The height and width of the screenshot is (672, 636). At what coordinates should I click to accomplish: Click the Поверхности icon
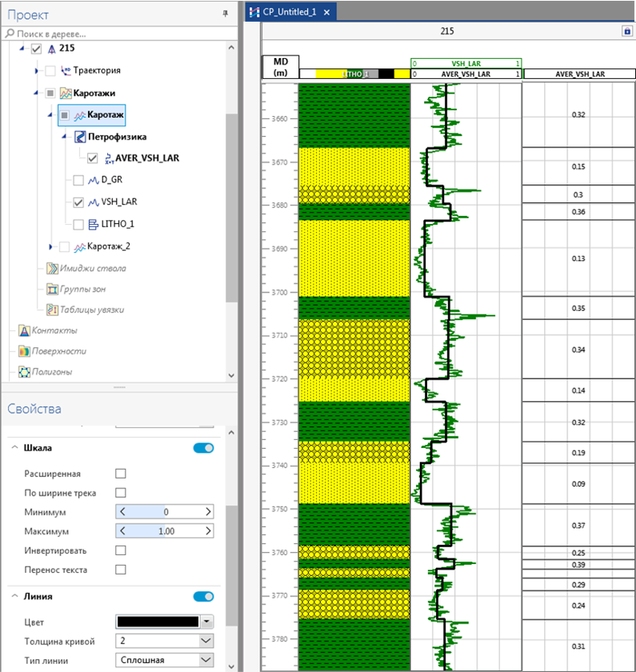(x=24, y=351)
